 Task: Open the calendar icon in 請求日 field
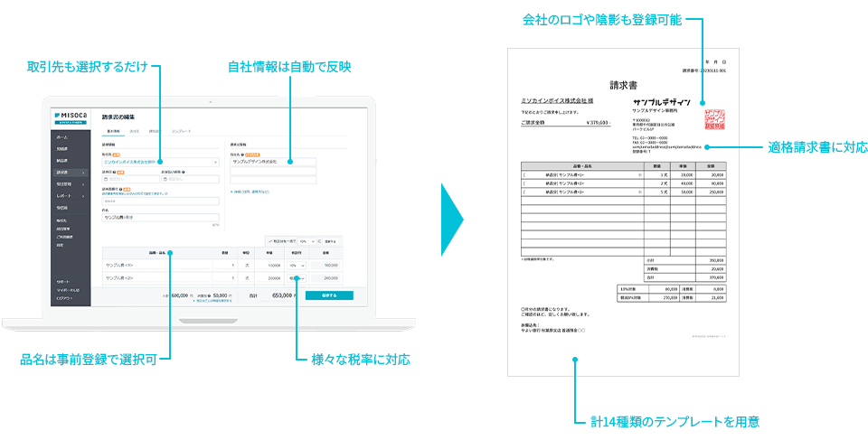click(x=105, y=179)
